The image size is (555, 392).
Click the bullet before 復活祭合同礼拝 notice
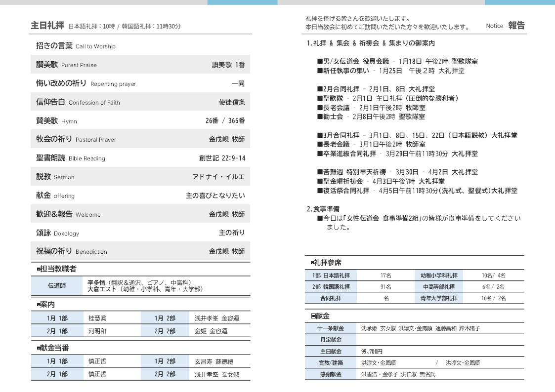click(319, 191)
